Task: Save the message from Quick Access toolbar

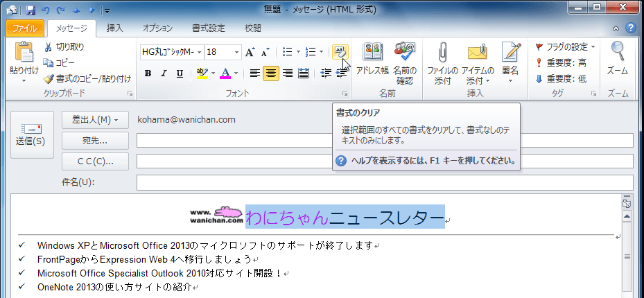Action: (x=31, y=10)
